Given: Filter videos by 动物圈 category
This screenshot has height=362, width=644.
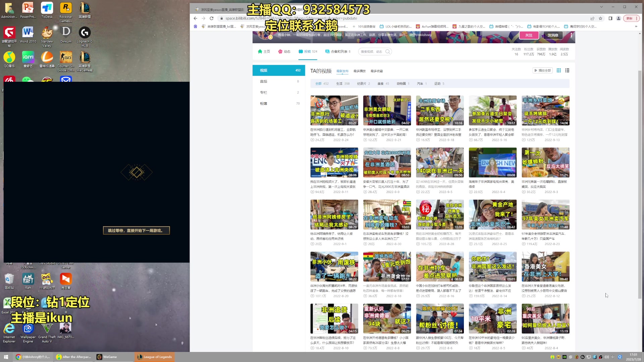Looking at the screenshot, I should click(403, 84).
